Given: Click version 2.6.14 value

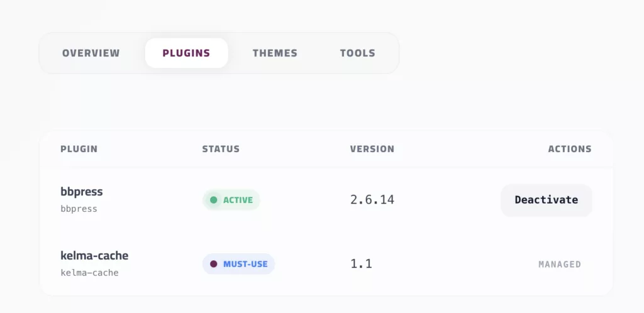Looking at the screenshot, I should pos(372,200).
